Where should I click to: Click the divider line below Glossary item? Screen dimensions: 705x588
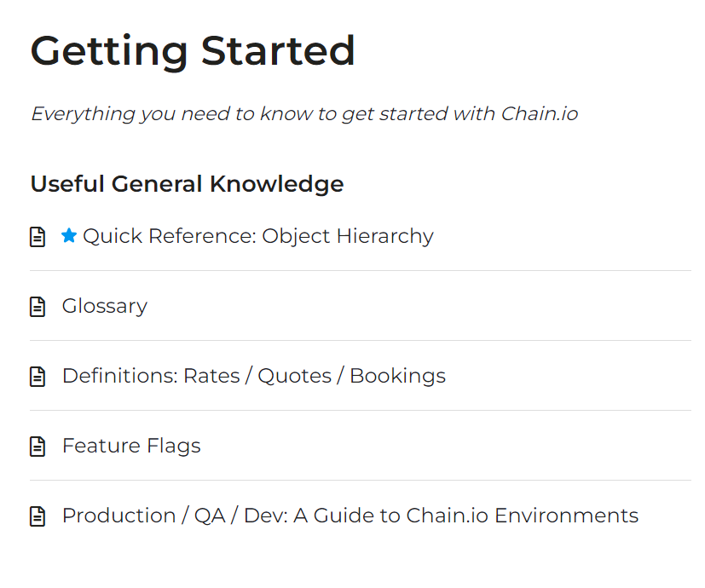360,341
